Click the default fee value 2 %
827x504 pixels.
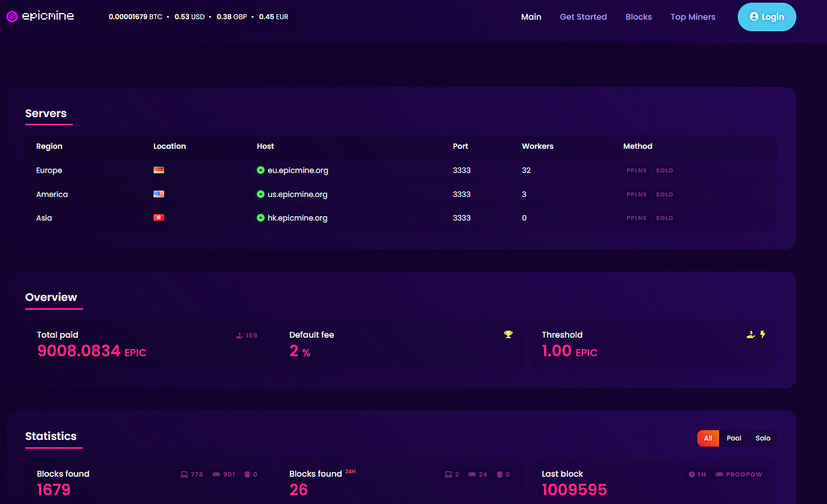pyautogui.click(x=300, y=351)
